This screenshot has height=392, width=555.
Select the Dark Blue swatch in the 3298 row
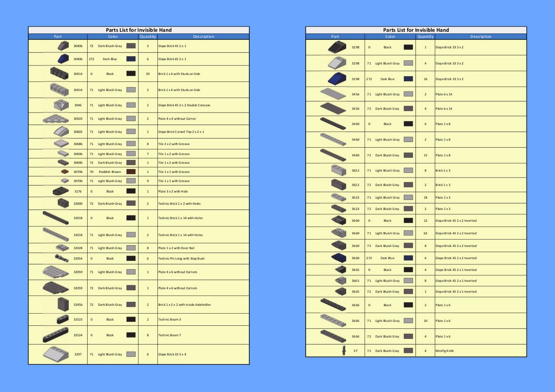click(x=408, y=79)
